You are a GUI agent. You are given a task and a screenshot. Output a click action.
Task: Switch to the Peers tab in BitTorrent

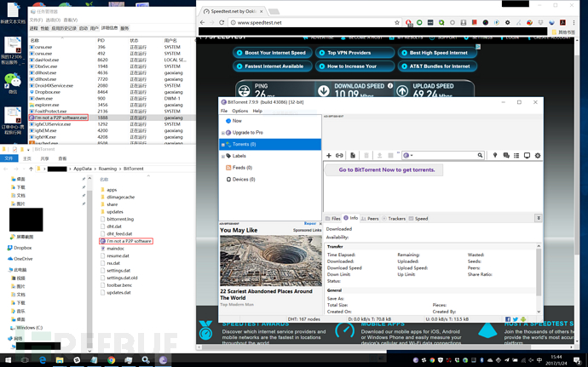(x=370, y=218)
